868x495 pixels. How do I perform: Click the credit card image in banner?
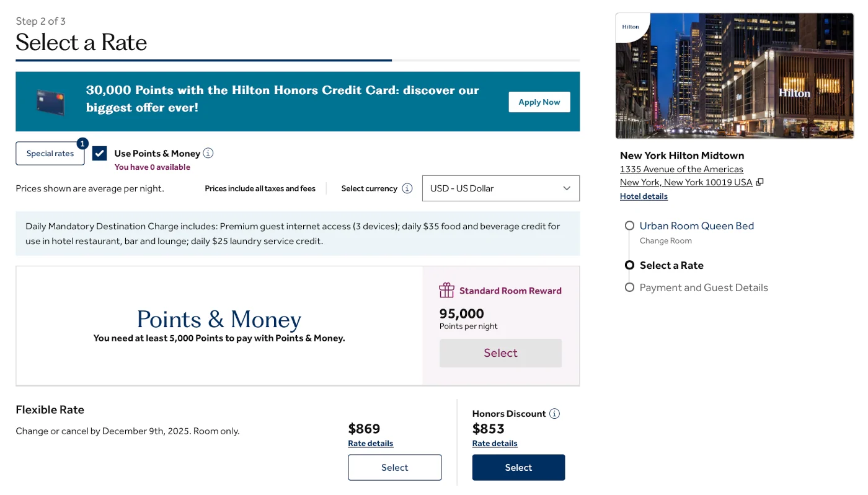click(51, 102)
